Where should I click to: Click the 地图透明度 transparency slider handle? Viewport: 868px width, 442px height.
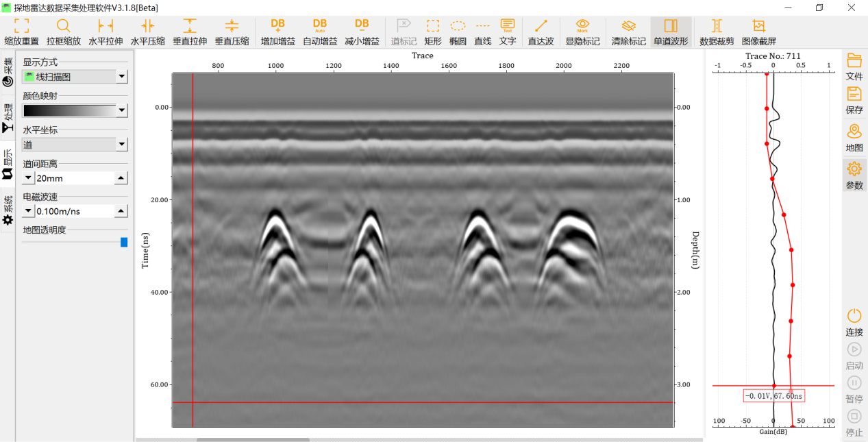coord(124,242)
